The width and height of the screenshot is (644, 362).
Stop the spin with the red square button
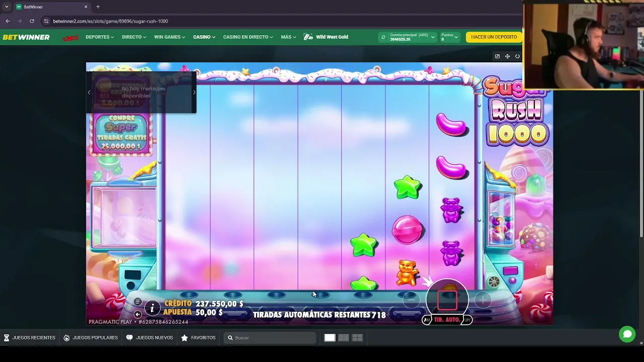pos(447,300)
